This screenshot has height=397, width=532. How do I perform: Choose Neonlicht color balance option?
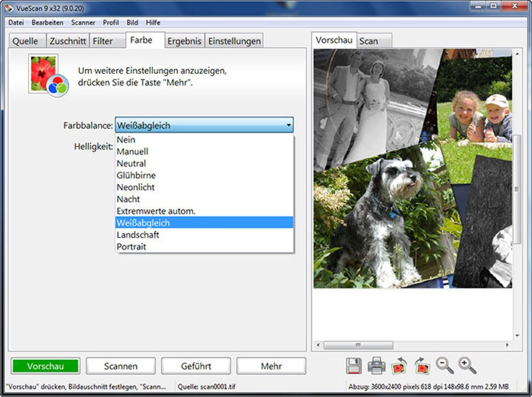(x=204, y=187)
